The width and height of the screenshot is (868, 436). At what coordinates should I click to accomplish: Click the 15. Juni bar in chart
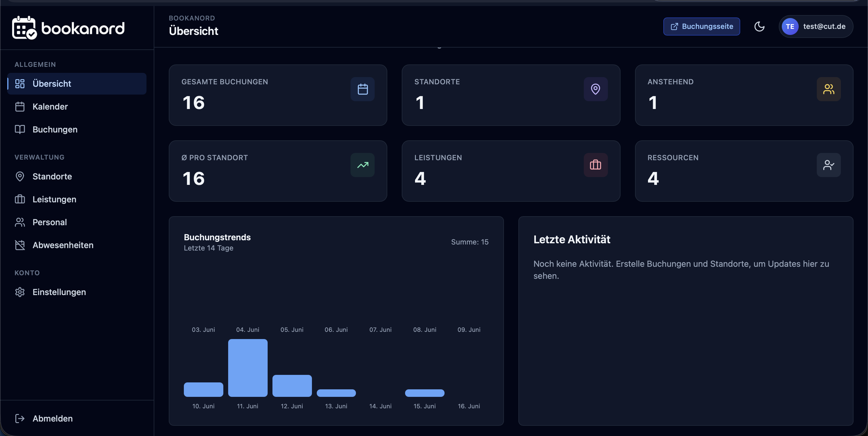(425, 393)
